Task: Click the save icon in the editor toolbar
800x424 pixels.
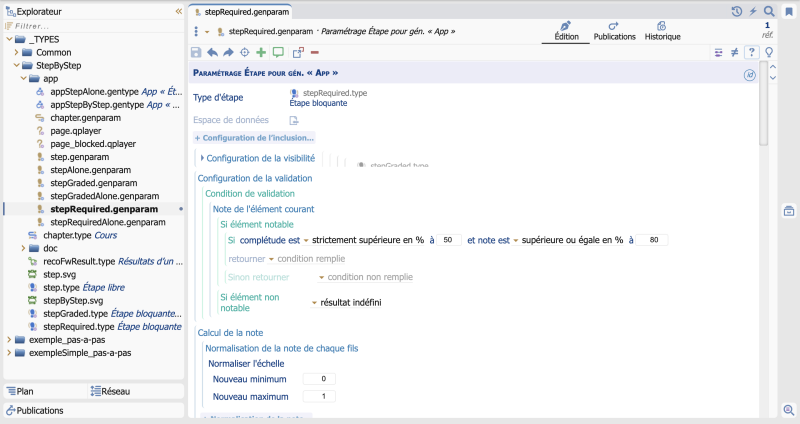Action: (x=196, y=52)
